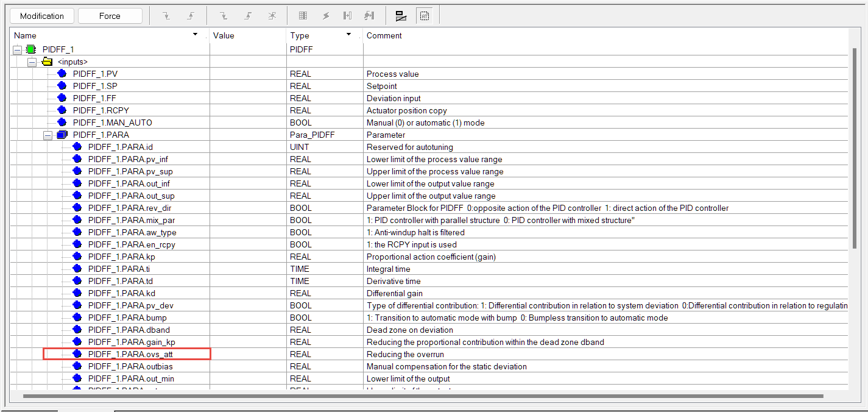Select the PIDFF_1.PARA.pv_dev row name
The width and height of the screenshot is (868, 412).
point(131,305)
